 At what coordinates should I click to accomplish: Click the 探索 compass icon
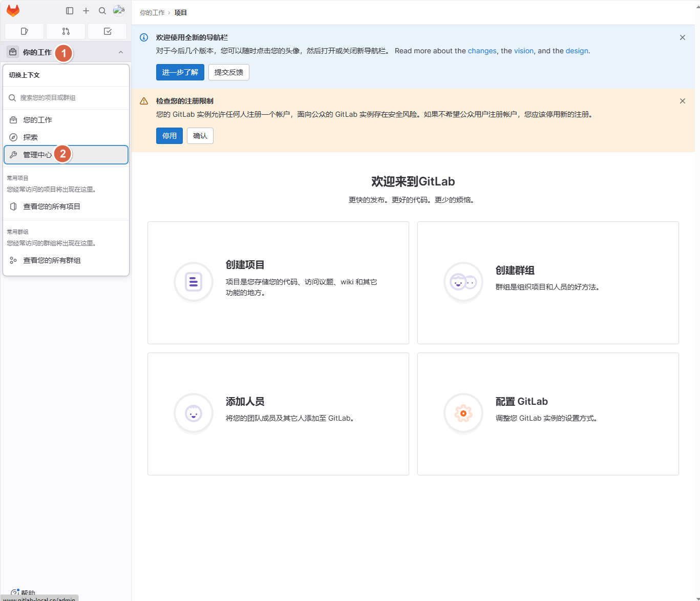coord(13,137)
